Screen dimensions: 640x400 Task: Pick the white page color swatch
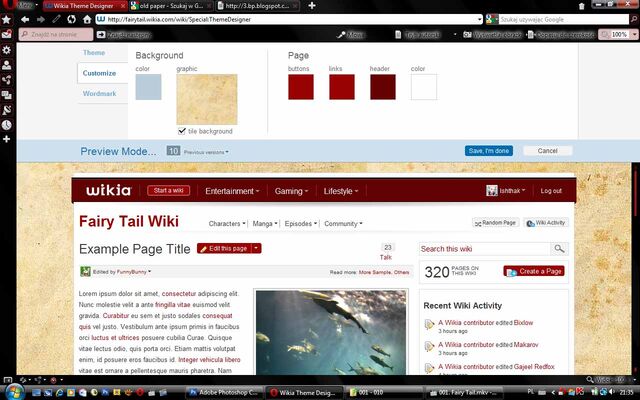pos(424,87)
